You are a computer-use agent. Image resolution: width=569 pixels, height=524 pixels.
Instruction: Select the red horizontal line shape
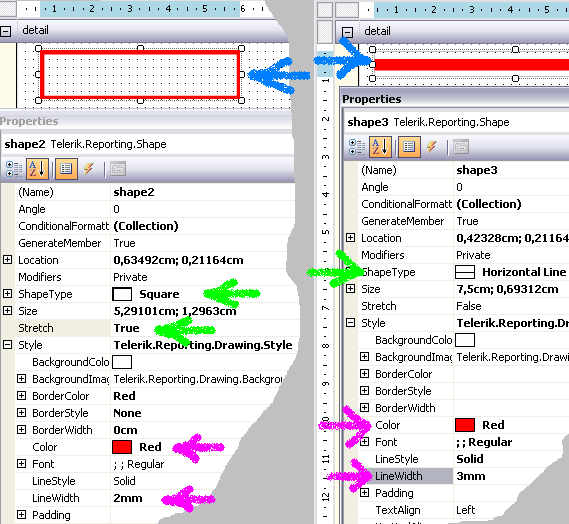pos(471,65)
